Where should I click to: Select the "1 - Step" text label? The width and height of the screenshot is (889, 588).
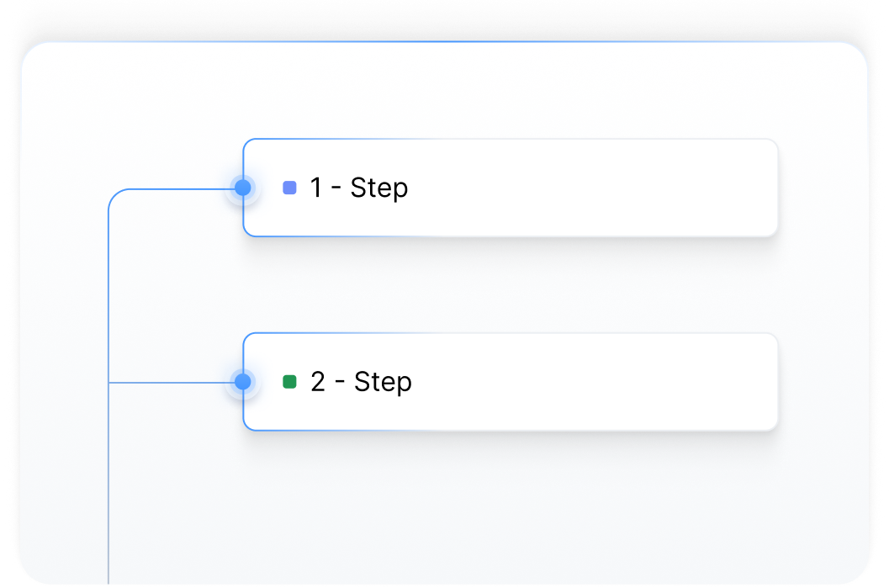[x=359, y=188]
